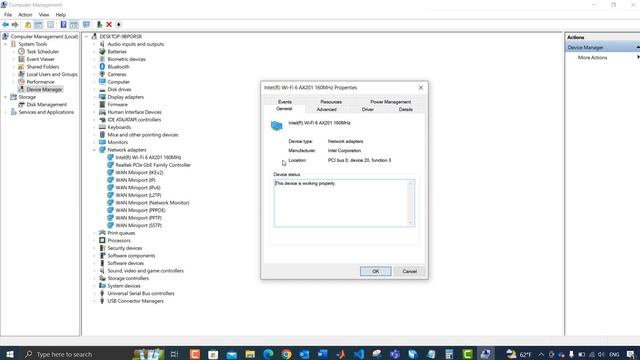
Task: Click the red X Uninstall device icon
Action: tap(109, 25)
